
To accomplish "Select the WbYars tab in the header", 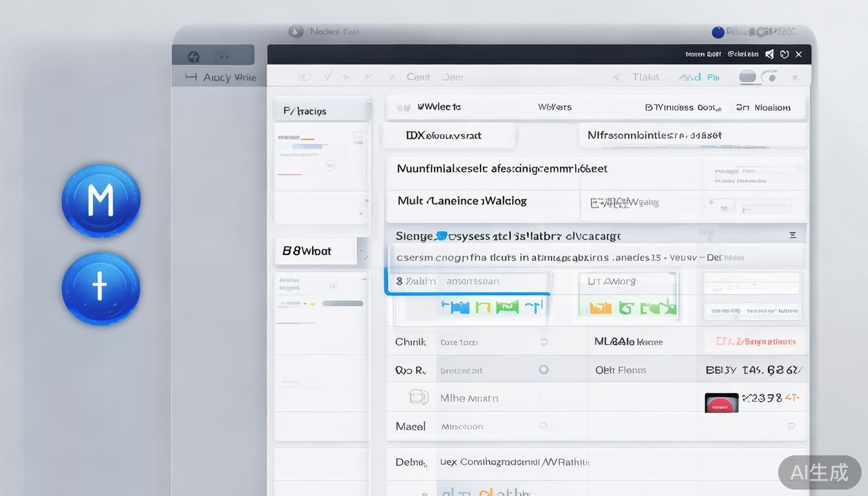I will point(554,107).
